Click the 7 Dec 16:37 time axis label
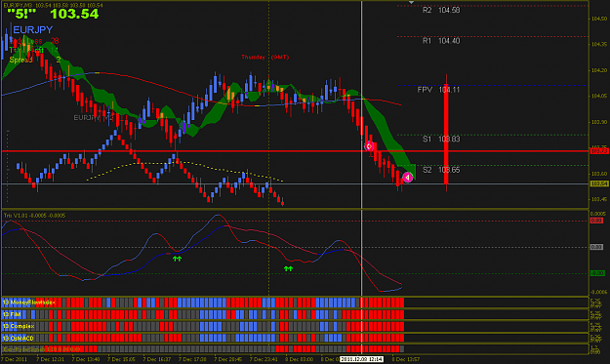The width and height of the screenshot is (610, 364). pyautogui.click(x=157, y=359)
